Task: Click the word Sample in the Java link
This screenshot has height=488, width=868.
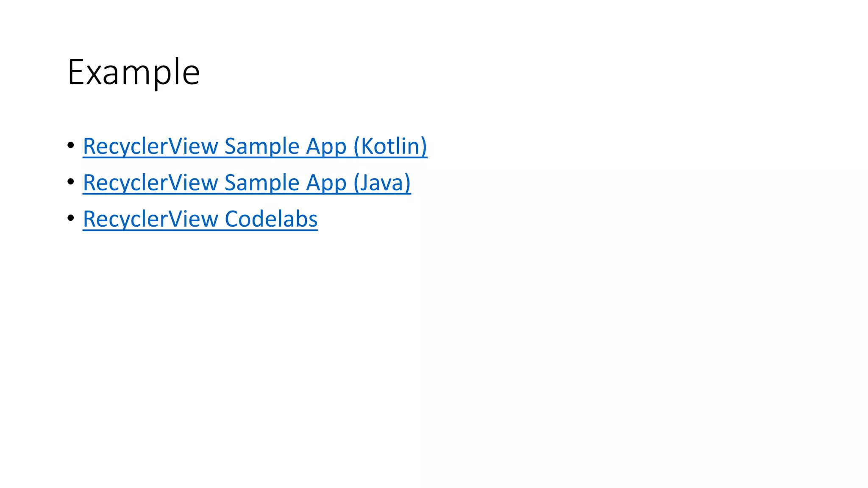Action: (x=262, y=183)
